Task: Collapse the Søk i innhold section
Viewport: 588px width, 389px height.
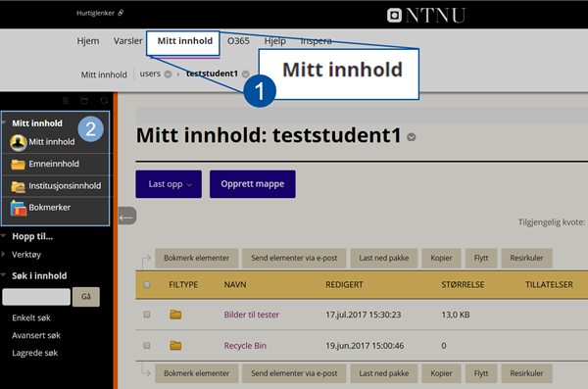Action: coord(4,275)
